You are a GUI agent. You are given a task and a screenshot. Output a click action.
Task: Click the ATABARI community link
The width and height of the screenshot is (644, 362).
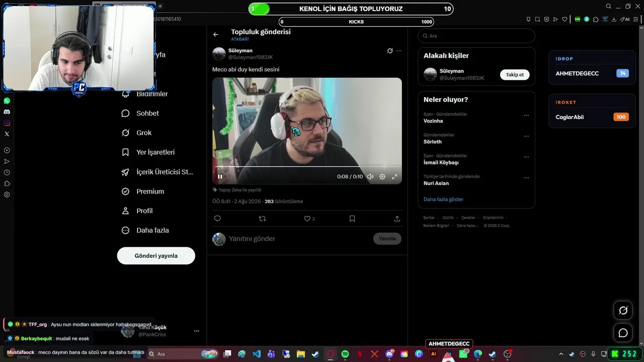click(x=240, y=39)
